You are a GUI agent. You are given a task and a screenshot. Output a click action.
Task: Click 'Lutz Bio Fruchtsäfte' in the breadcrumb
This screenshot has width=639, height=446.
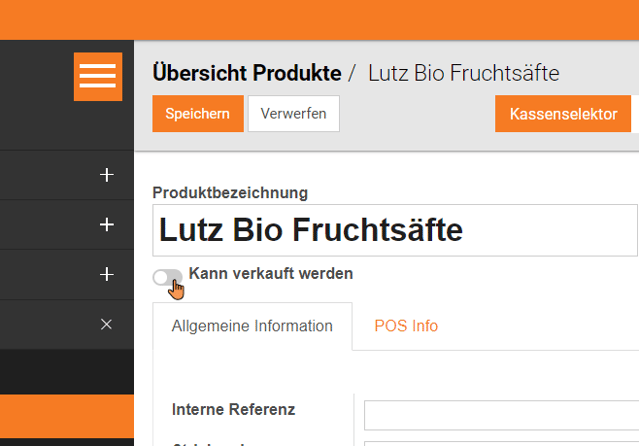click(463, 73)
